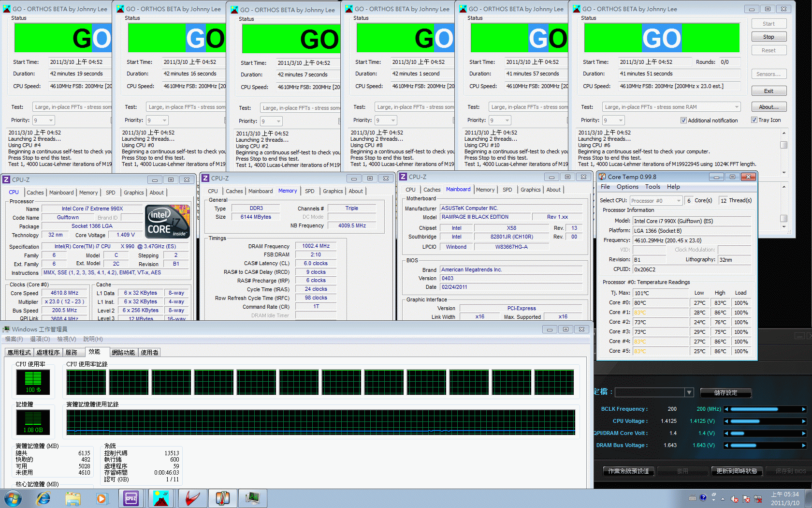Open the Select CPU dropdown in Core Temp
This screenshot has width=812, height=508.
coord(678,201)
